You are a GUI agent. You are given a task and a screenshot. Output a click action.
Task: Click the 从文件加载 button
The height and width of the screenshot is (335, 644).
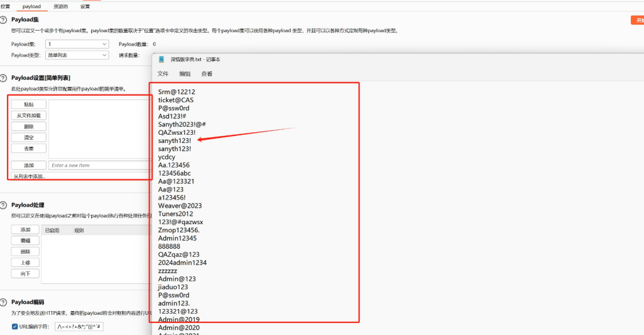[28, 115]
